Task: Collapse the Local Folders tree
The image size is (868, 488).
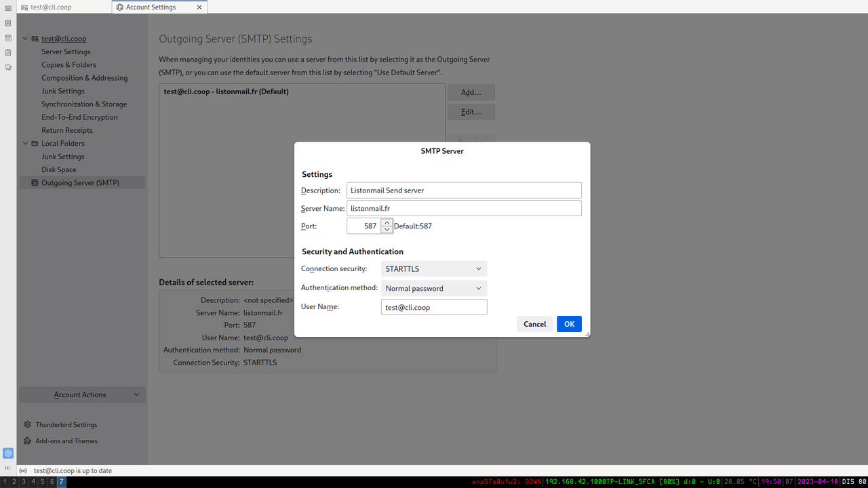Action: click(25, 144)
